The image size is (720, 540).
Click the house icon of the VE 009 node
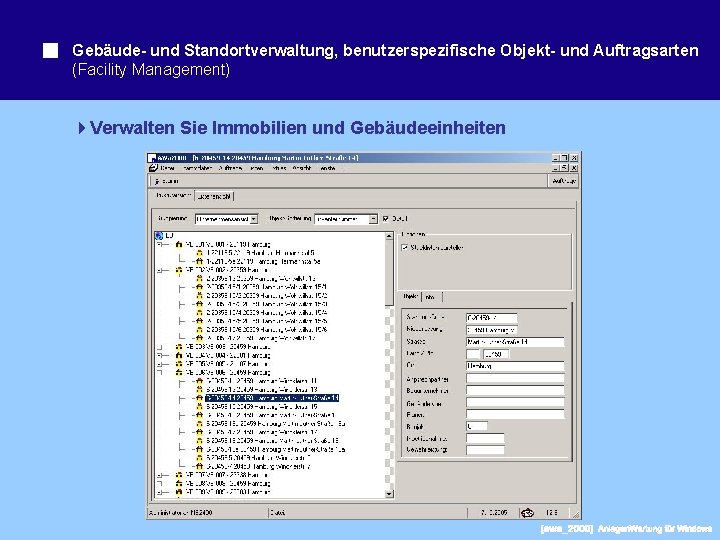tap(179, 492)
